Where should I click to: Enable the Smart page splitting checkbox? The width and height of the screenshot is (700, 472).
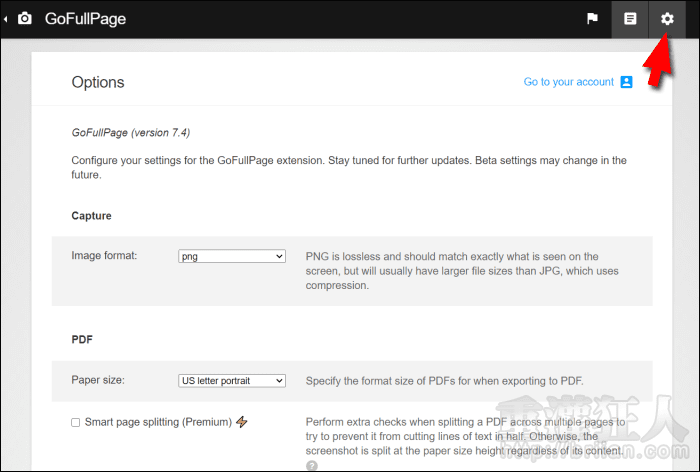click(x=76, y=423)
